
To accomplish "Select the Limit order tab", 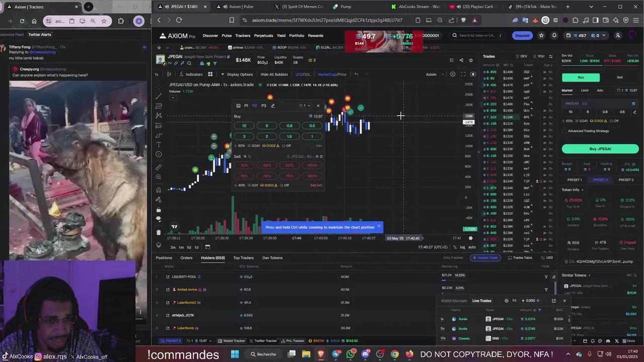I will tap(585, 90).
